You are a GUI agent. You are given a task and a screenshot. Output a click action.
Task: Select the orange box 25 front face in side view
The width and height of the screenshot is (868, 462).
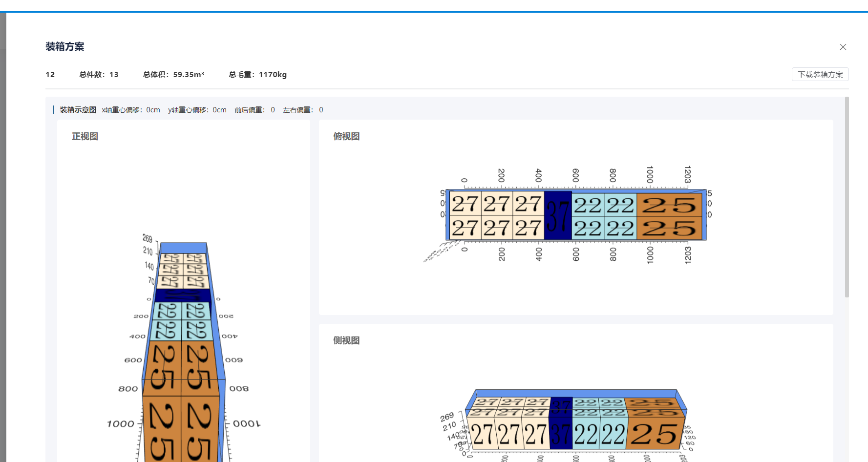point(654,434)
